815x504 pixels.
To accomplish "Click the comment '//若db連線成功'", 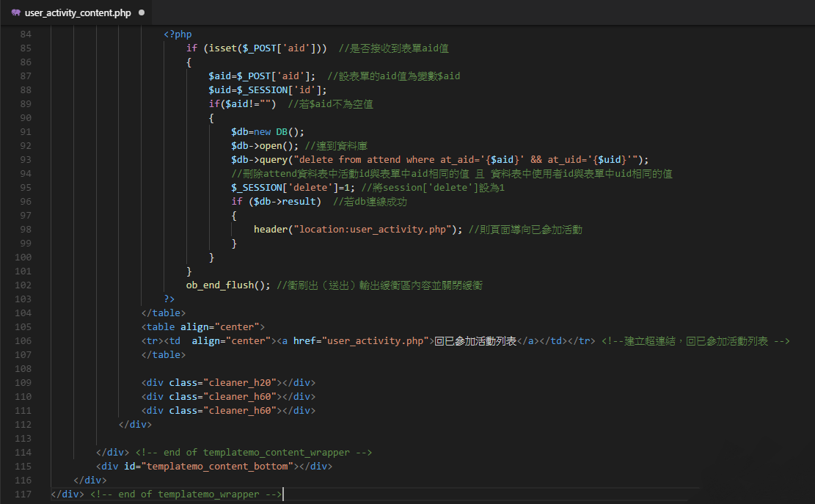I will [x=370, y=202].
